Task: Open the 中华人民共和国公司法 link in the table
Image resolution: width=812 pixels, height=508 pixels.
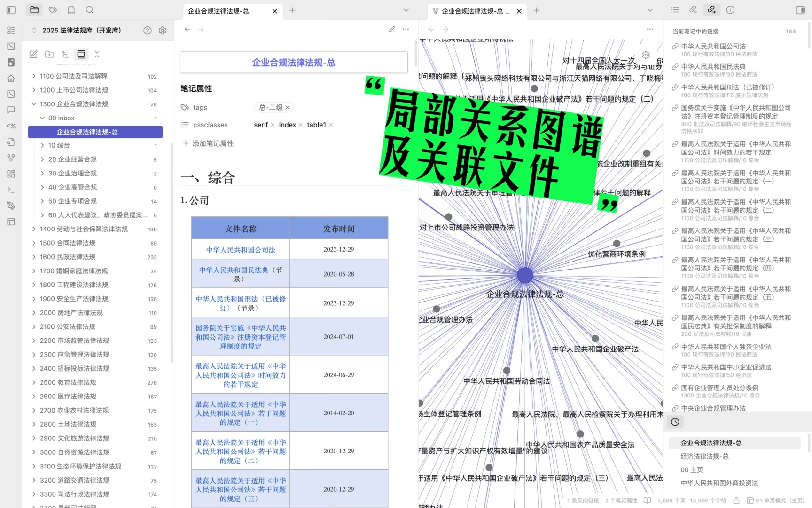Action: click(240, 250)
